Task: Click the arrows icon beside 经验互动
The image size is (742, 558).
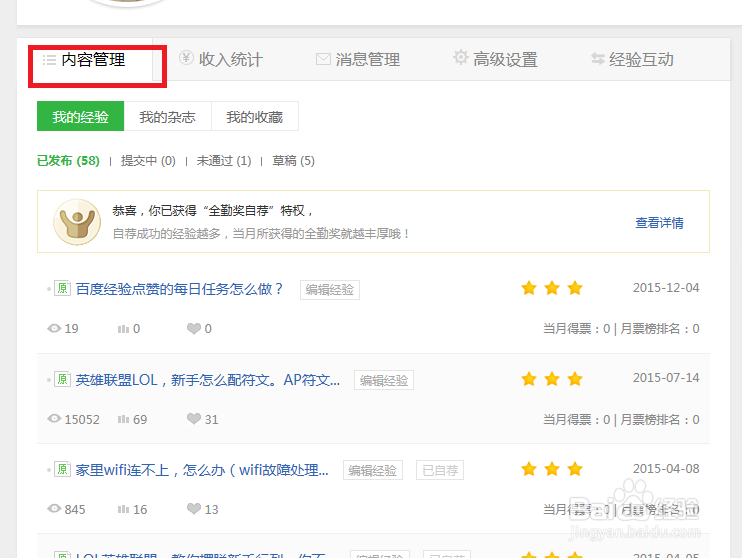Action: tap(598, 59)
